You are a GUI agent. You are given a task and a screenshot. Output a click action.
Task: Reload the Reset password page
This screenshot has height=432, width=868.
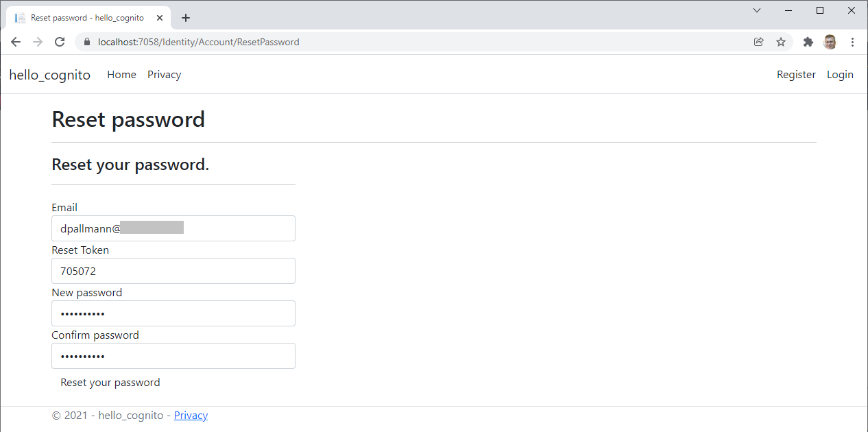[x=60, y=42]
